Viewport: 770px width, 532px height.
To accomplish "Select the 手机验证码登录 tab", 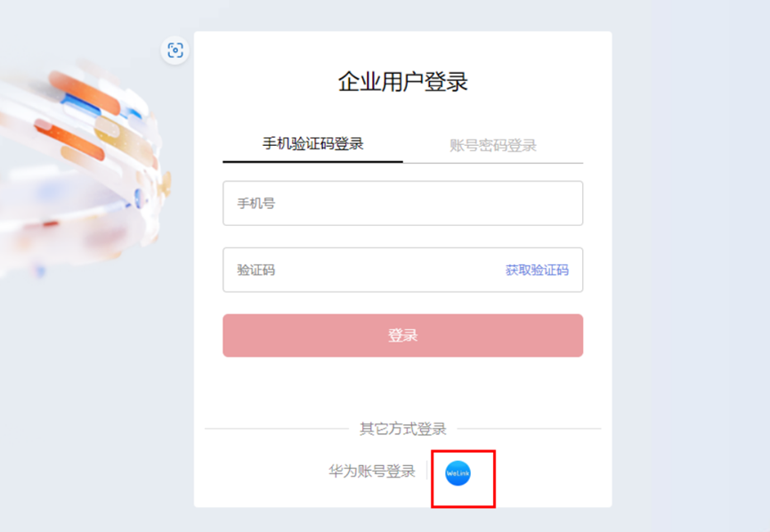I will (312, 144).
